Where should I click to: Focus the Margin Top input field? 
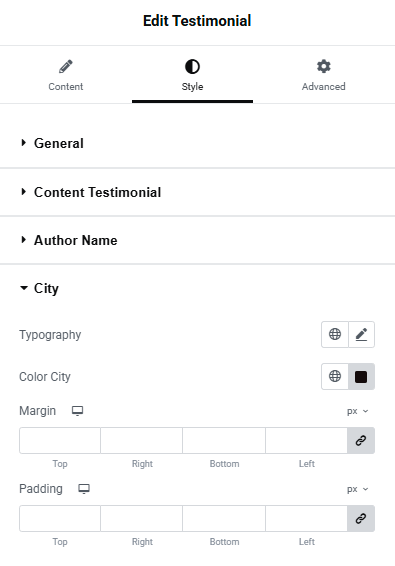[x=60, y=440]
